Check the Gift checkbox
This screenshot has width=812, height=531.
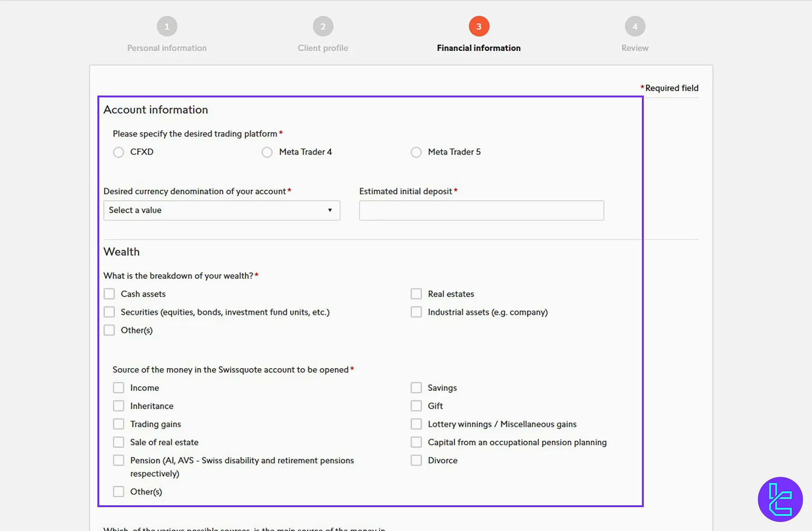416,406
